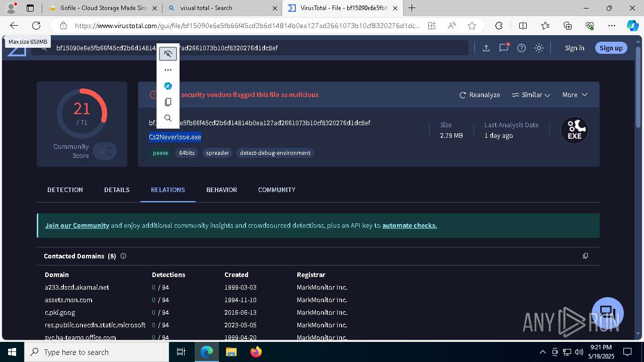Expand the More dropdown
The image size is (644, 362).
click(x=575, y=95)
